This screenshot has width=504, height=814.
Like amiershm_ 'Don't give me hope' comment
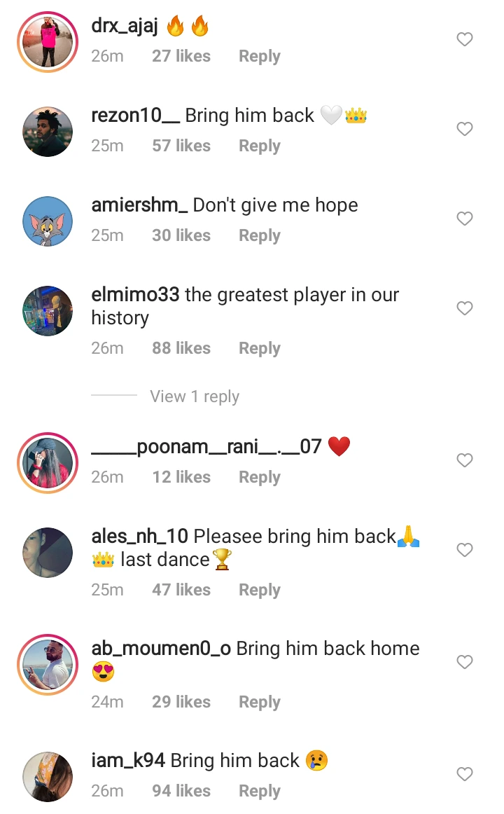[x=465, y=219]
